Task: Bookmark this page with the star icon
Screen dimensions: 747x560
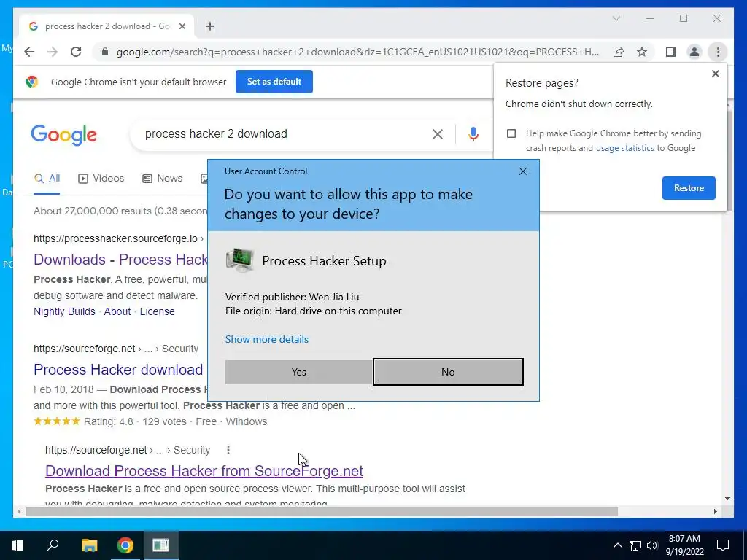Action: [x=642, y=52]
